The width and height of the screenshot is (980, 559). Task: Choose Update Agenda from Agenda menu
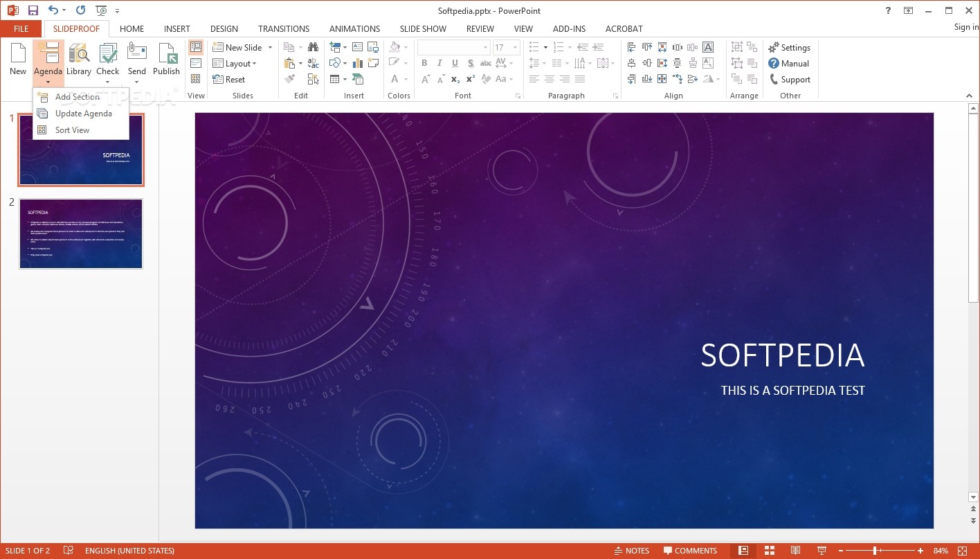(80, 114)
